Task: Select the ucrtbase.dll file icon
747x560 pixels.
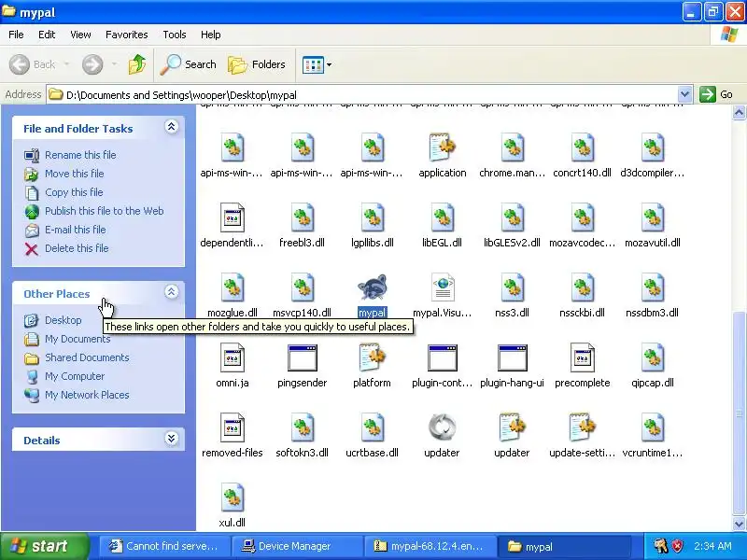Action: (372, 427)
